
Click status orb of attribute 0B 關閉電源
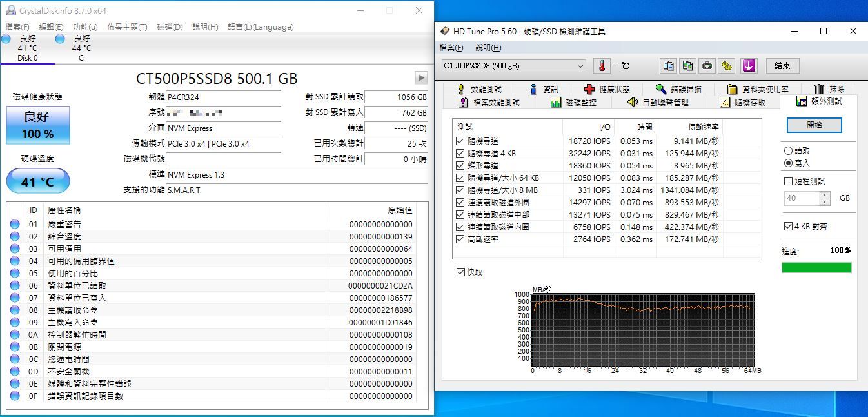point(15,347)
